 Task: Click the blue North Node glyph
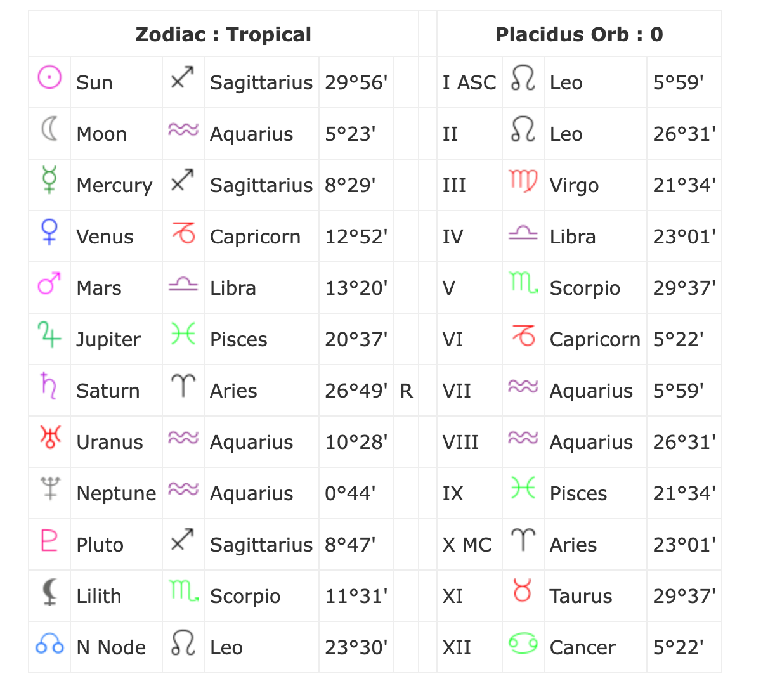pyautogui.click(x=49, y=645)
